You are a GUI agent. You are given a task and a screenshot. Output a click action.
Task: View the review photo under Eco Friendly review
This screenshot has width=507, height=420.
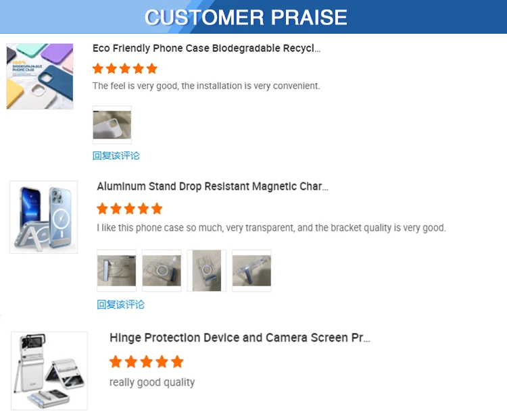click(x=112, y=125)
